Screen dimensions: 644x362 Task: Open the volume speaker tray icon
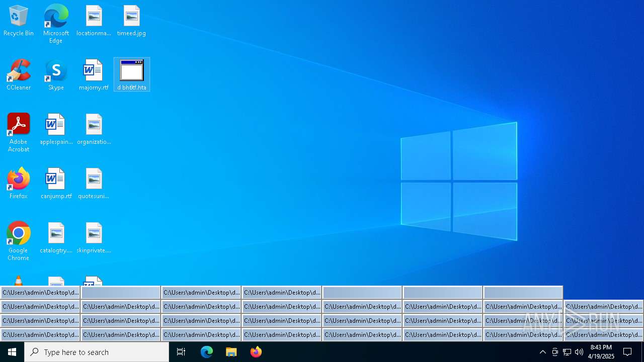(579, 352)
